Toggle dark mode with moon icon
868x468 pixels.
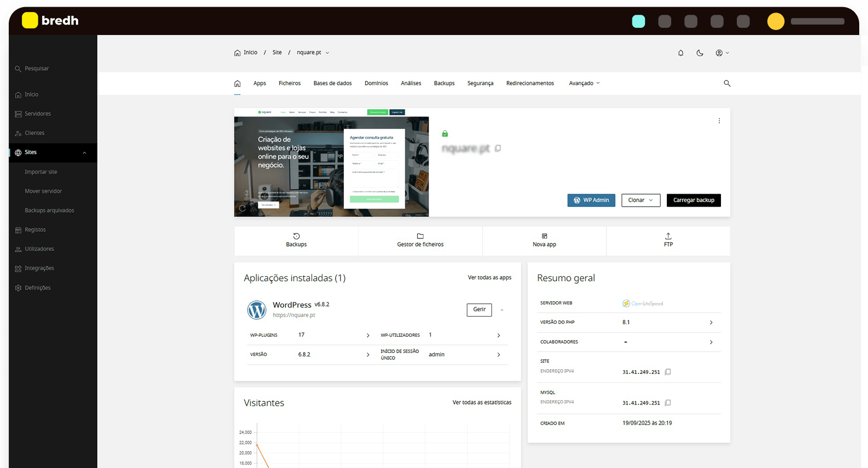coord(700,53)
